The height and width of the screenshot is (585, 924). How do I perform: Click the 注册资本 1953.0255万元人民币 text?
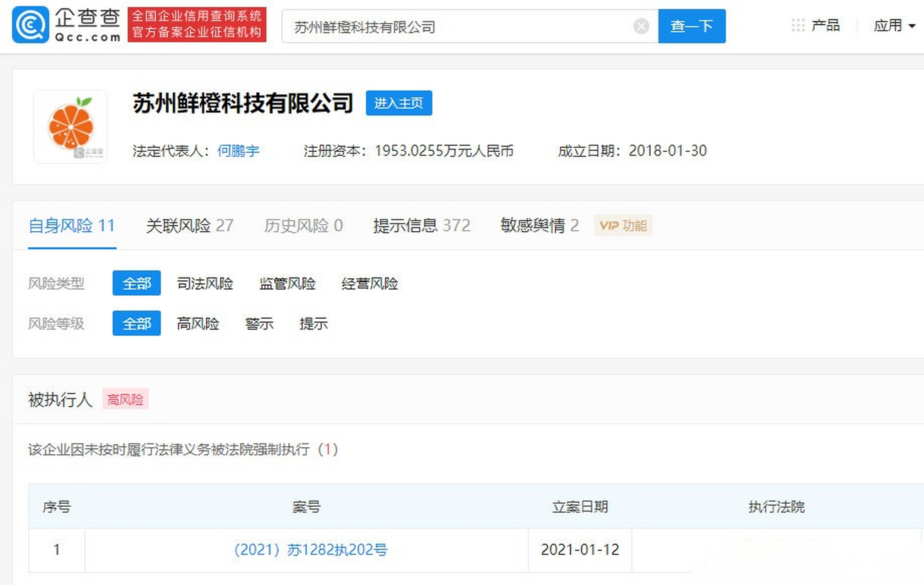408,151
